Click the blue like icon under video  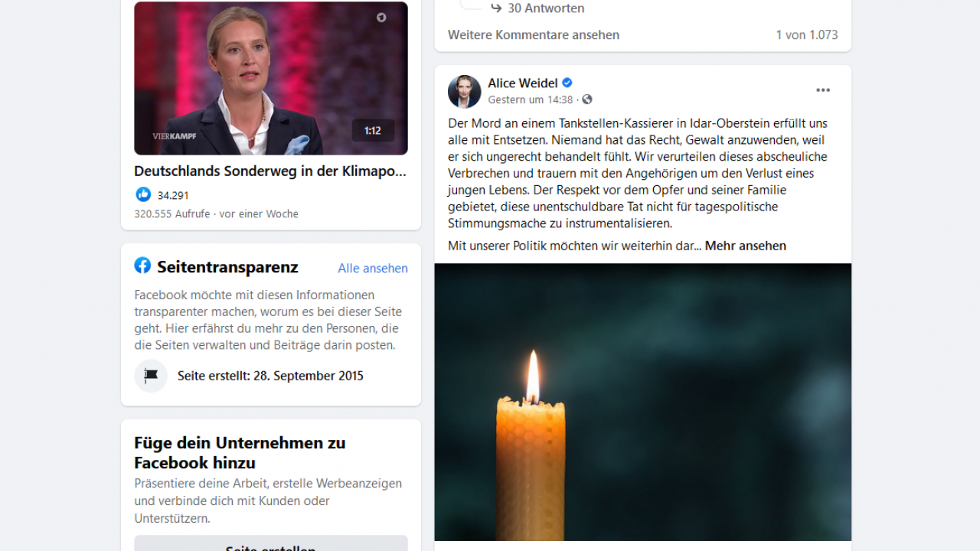pos(143,194)
